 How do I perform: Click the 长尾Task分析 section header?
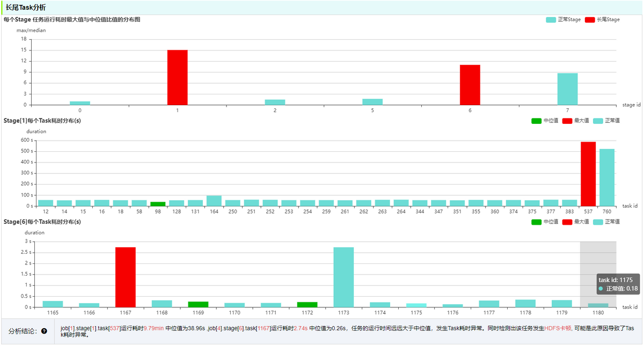(26, 8)
